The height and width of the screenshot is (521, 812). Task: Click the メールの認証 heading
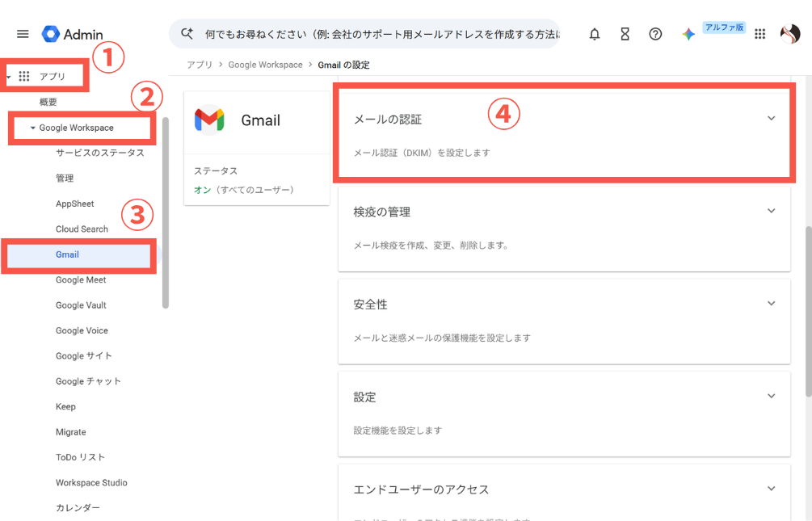[x=387, y=120]
